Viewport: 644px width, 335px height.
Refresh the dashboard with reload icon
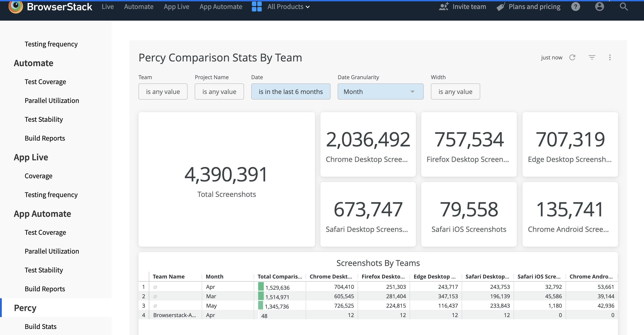tap(572, 58)
